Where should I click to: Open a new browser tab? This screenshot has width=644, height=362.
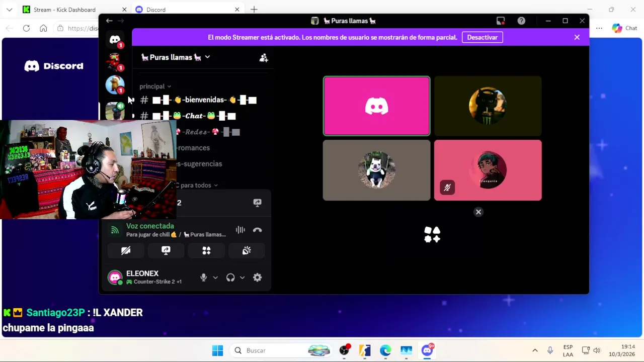(254, 10)
